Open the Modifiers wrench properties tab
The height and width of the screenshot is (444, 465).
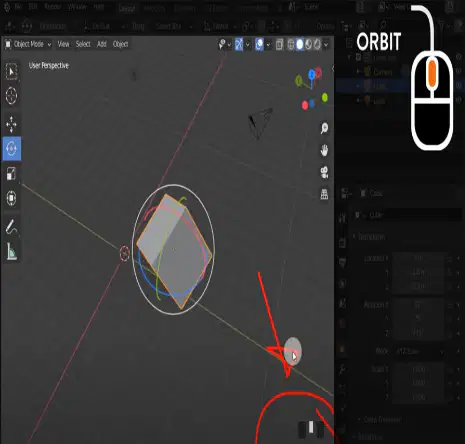point(343,369)
